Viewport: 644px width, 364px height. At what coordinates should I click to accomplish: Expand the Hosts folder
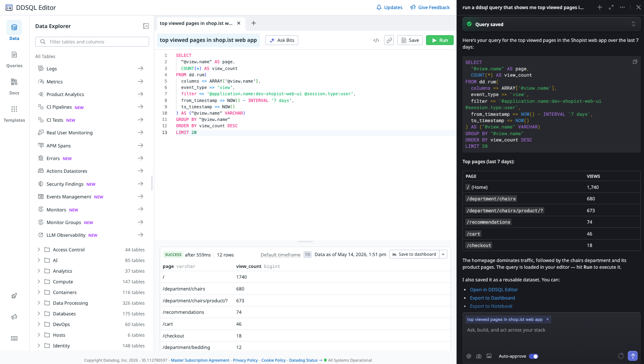[x=39, y=335]
